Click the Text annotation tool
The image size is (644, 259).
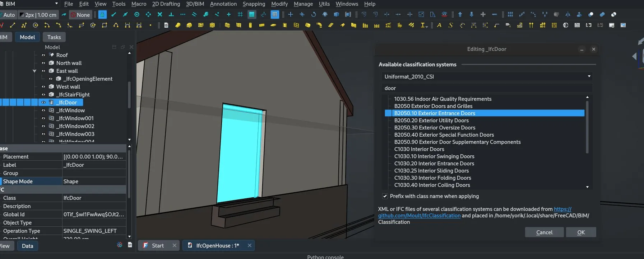coord(439,25)
